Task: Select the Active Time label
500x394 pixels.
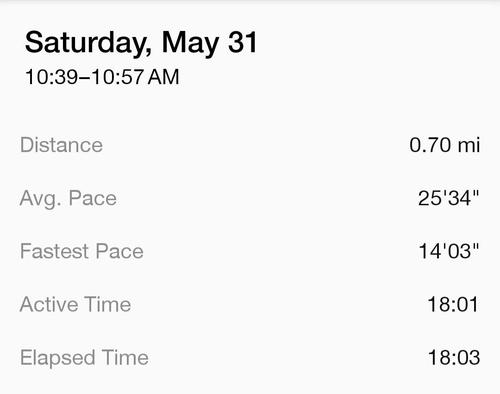Action: (75, 304)
